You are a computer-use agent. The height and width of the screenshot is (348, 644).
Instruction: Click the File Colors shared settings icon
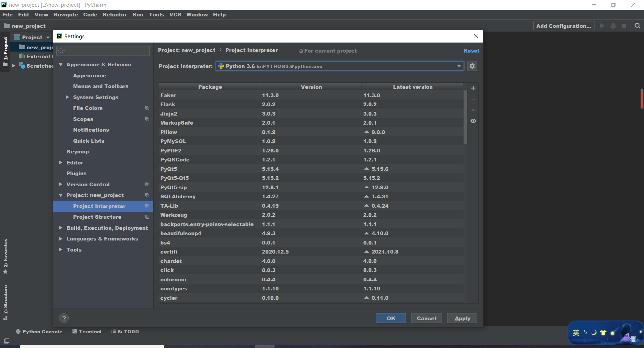(x=147, y=108)
